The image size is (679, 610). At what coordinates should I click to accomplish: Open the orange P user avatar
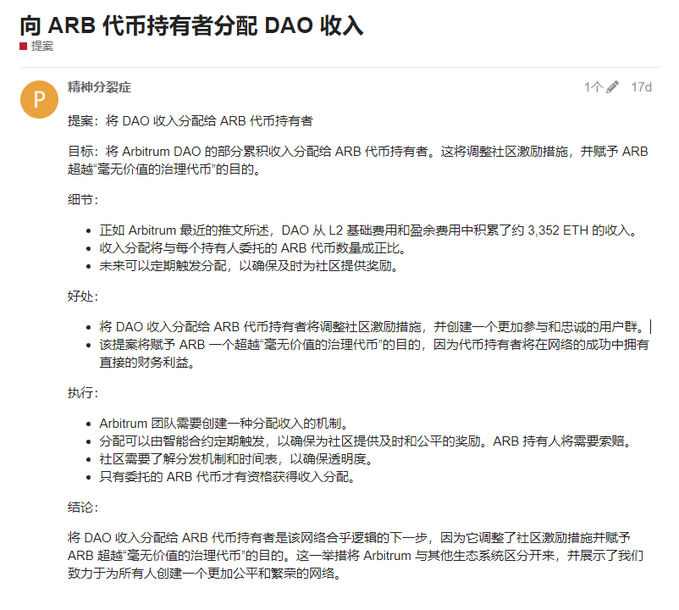(x=39, y=100)
